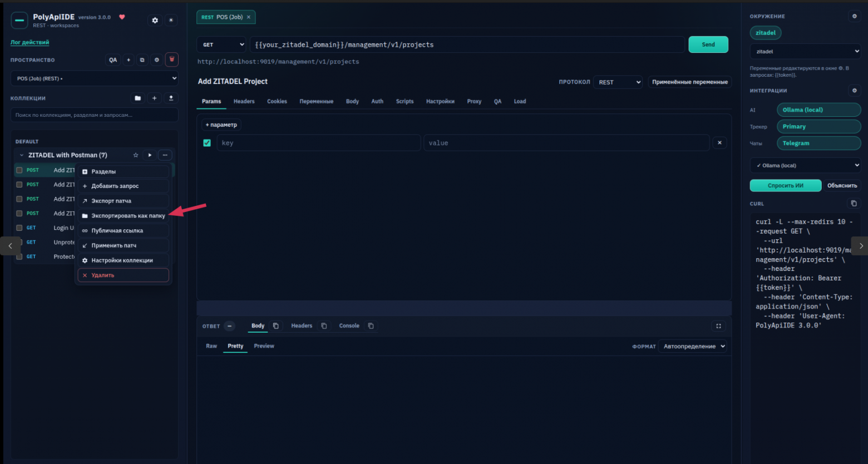Choose Добавить запрос menu item

[x=124, y=186]
